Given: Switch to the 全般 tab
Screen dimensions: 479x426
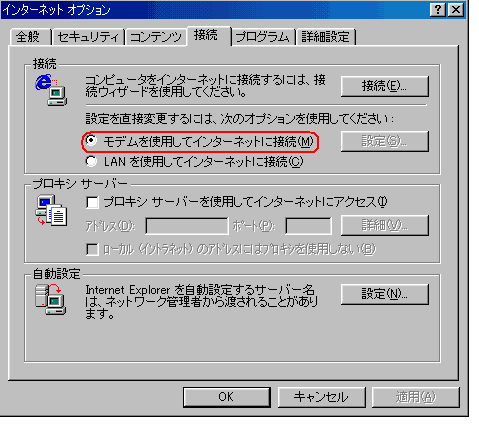Looking at the screenshot, I should click(x=29, y=37).
